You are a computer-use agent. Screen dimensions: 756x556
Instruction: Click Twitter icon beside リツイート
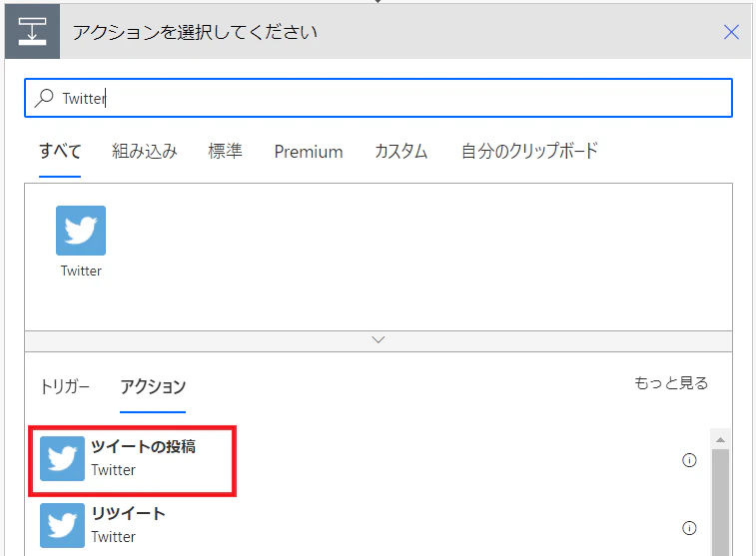pos(62,526)
